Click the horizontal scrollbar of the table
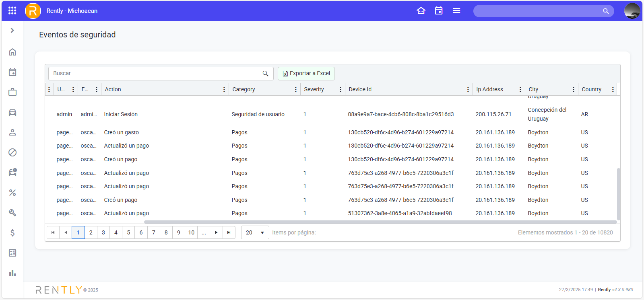 (380, 222)
